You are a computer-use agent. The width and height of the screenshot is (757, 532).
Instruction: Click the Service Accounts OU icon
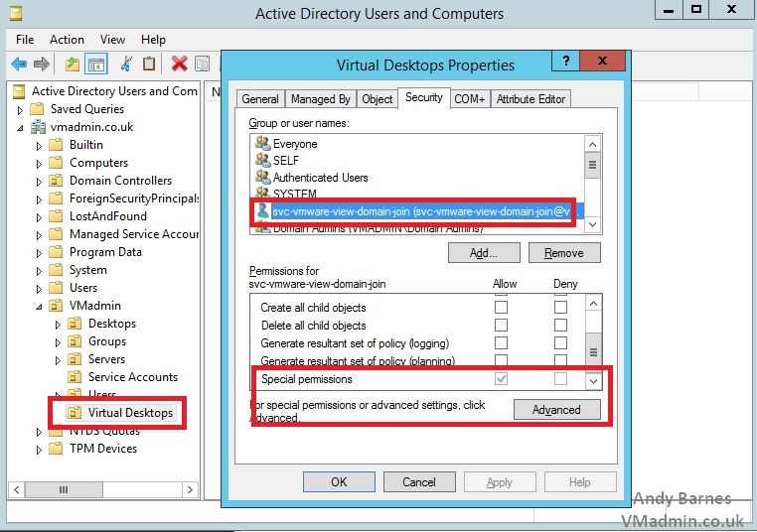[75, 377]
